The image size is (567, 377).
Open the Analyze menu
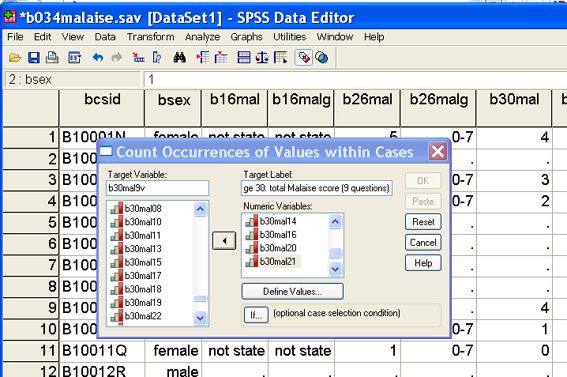click(x=202, y=37)
